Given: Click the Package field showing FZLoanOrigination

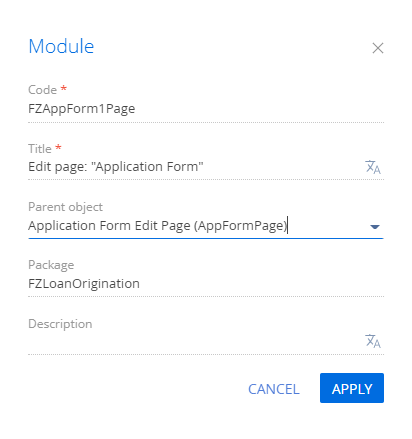Looking at the screenshot, I should coord(206,284).
